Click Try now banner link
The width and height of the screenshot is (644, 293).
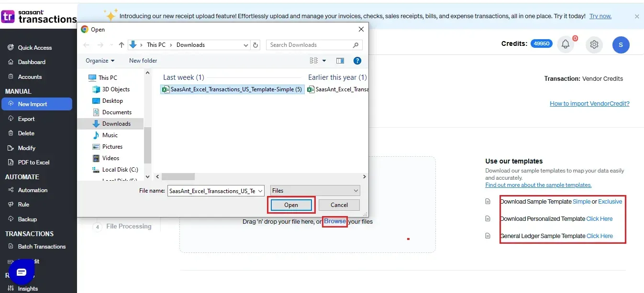point(600,16)
